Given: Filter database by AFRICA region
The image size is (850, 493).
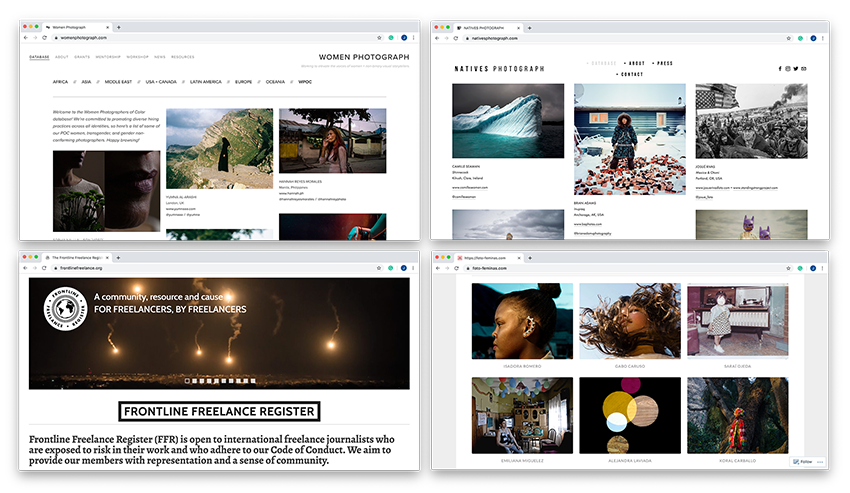Looking at the screenshot, I should tap(60, 82).
